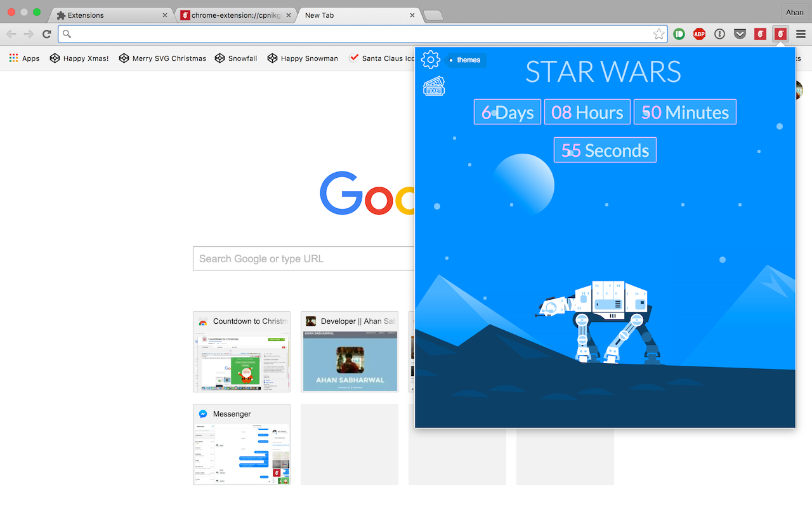The height and width of the screenshot is (508, 812).
Task: Select the New Tab tab
Action: click(358, 15)
